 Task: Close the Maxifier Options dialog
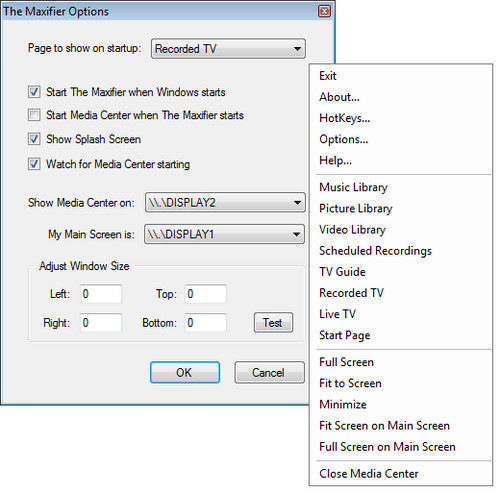(x=324, y=11)
